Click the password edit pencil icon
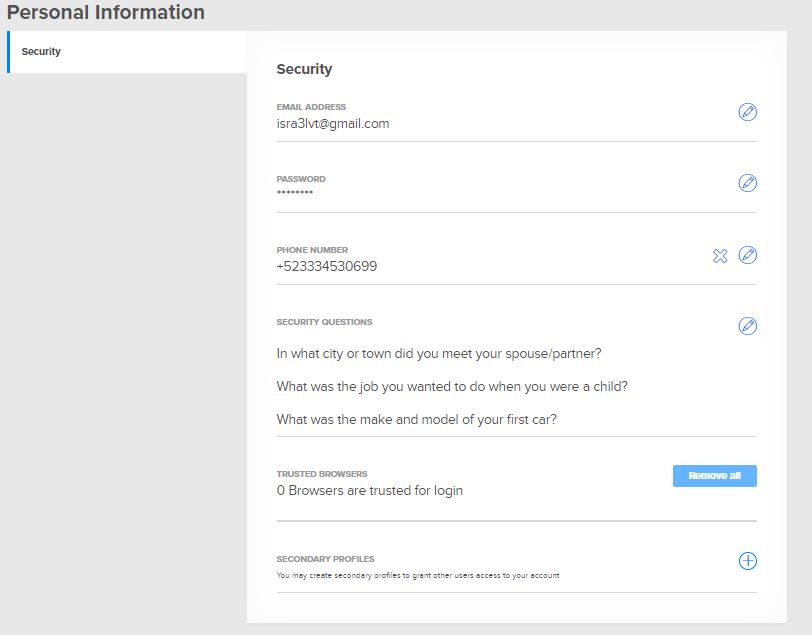The image size is (812, 635). (747, 183)
